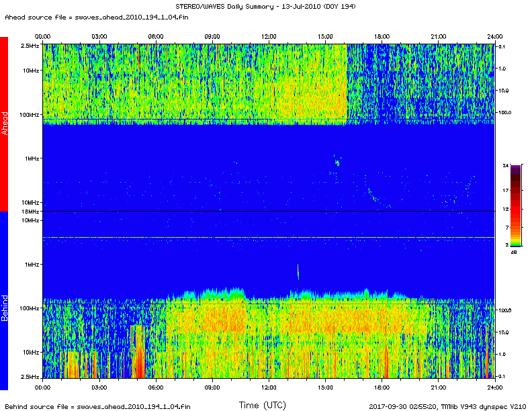
Task: Click the red vertical stripe near 05:00
Action: point(137,353)
